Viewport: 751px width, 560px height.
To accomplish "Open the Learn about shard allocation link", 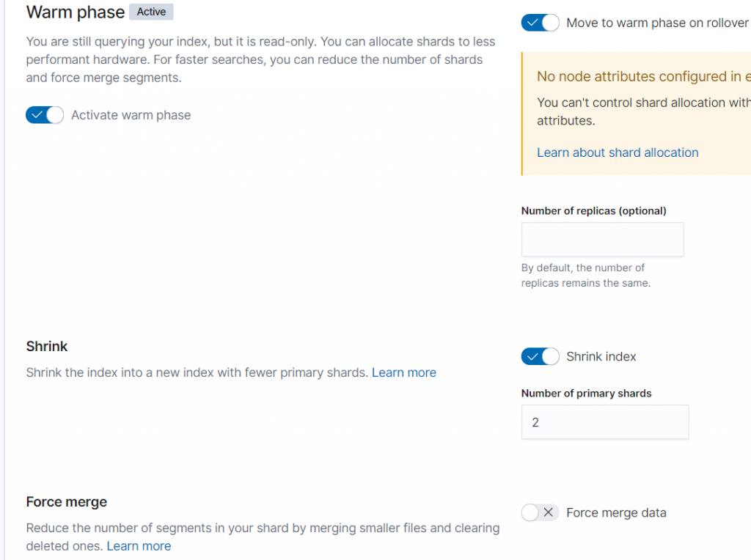I will pyautogui.click(x=618, y=152).
